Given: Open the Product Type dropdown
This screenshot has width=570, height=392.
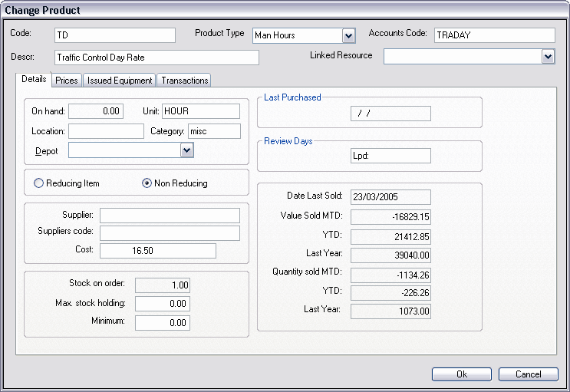Looking at the screenshot, I should (x=348, y=36).
